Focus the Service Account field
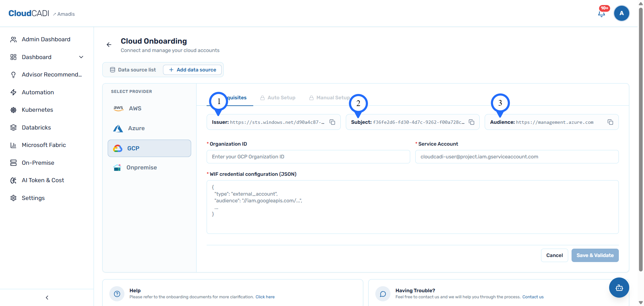The height and width of the screenshot is (306, 644). (517, 157)
